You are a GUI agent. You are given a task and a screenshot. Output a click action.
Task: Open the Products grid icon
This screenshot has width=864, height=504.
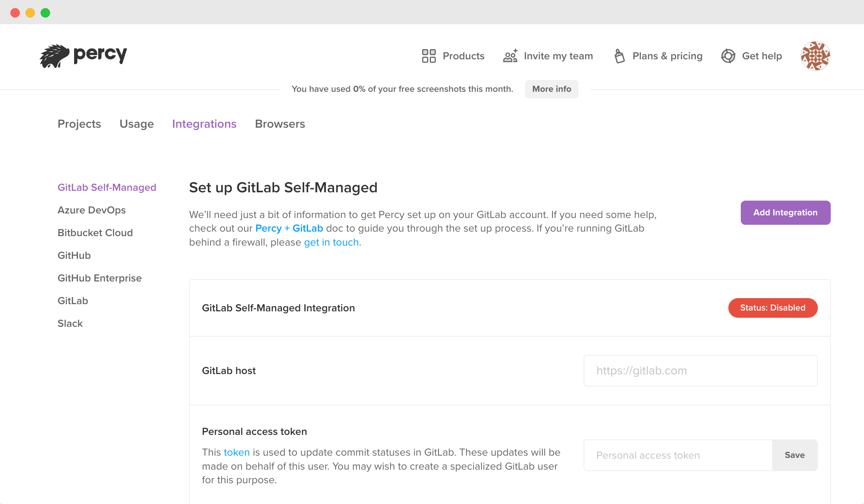pyautogui.click(x=429, y=56)
